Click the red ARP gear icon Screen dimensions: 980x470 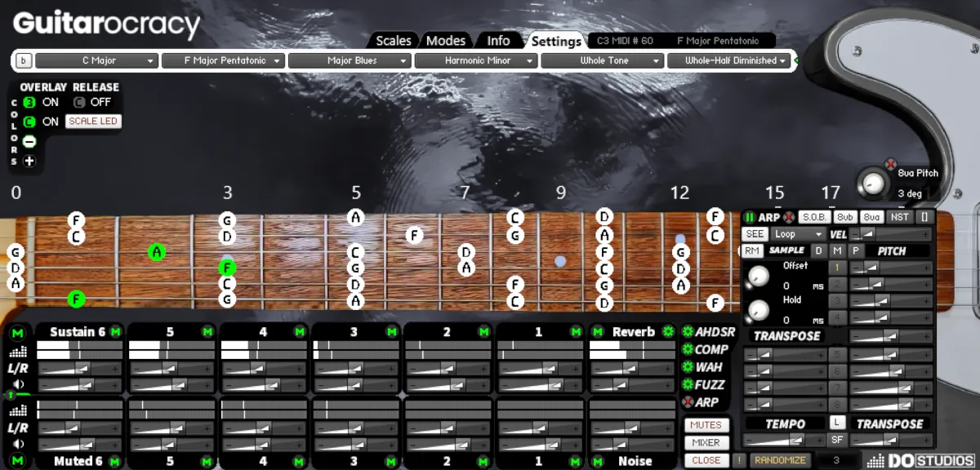pos(688,402)
